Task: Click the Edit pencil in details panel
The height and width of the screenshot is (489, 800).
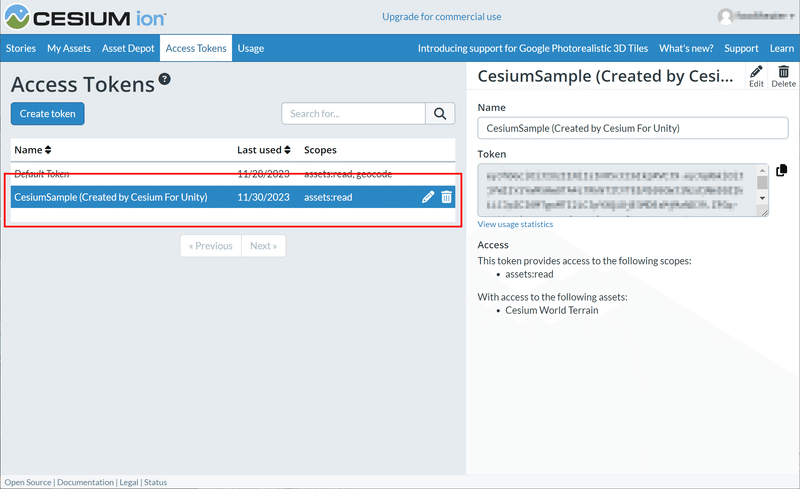Action: 756,76
